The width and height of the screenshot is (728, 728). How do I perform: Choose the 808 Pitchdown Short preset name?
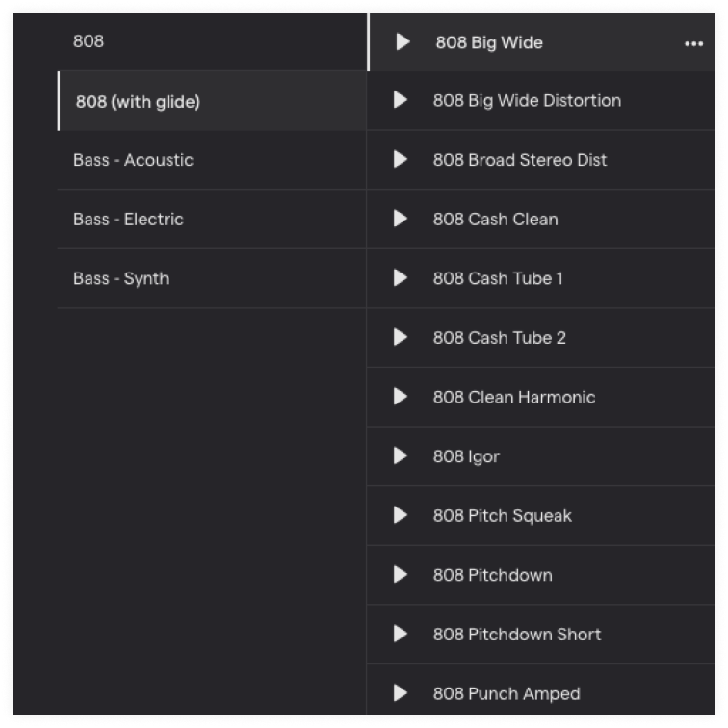pos(517,635)
